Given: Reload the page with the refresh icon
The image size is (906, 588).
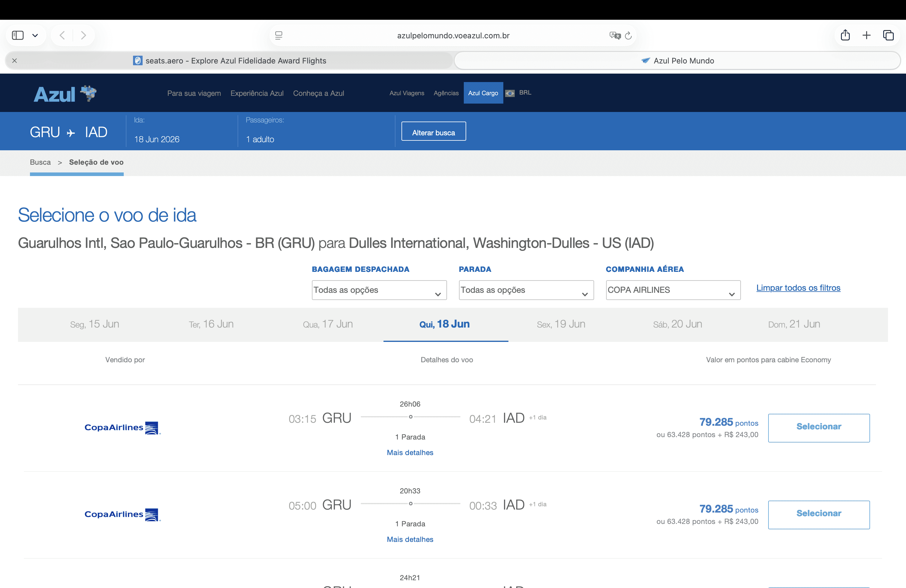Looking at the screenshot, I should 629,35.
